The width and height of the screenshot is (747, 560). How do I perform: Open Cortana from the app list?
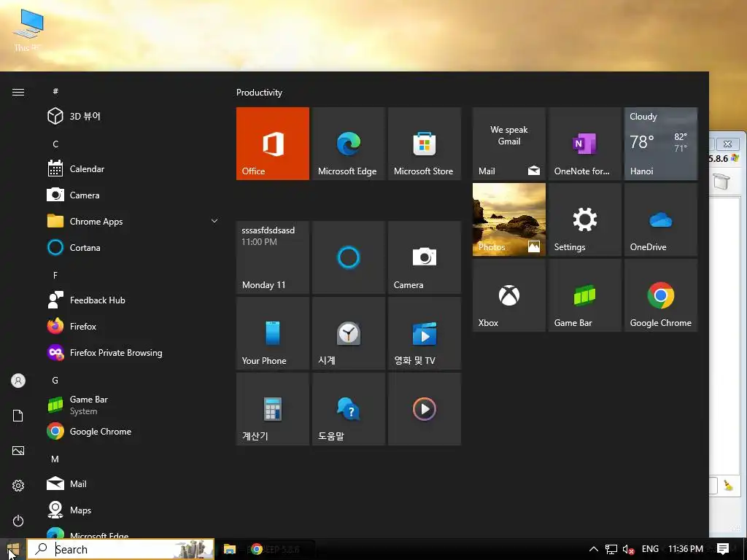133,247
